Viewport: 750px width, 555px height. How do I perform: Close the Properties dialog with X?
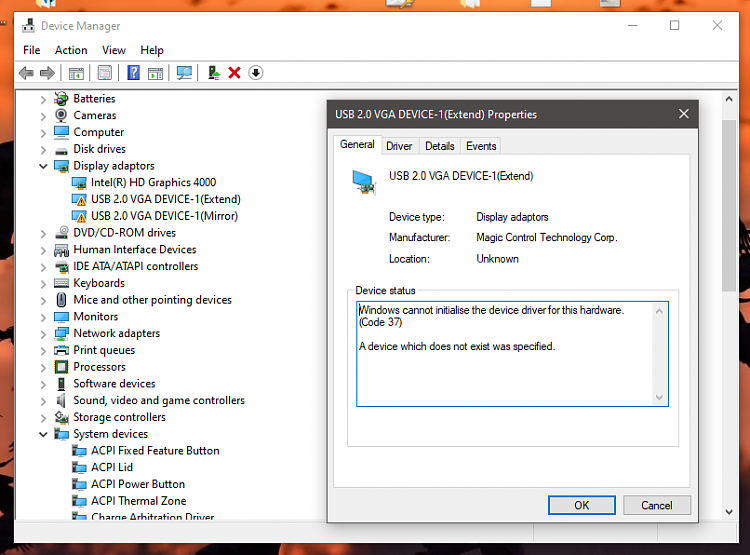click(x=684, y=114)
